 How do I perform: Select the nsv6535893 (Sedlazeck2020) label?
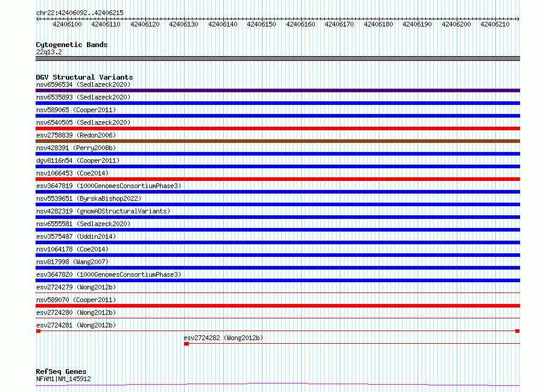coord(83,97)
